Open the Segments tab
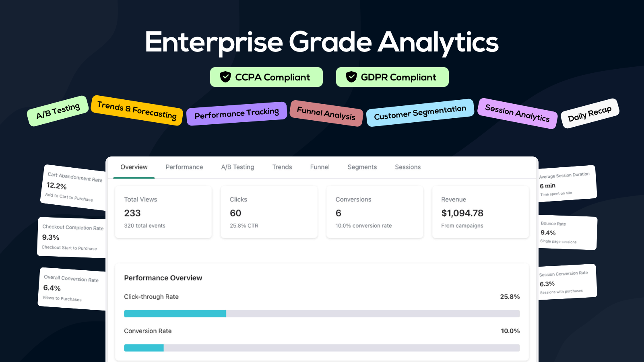The width and height of the screenshot is (644, 362). (x=362, y=167)
